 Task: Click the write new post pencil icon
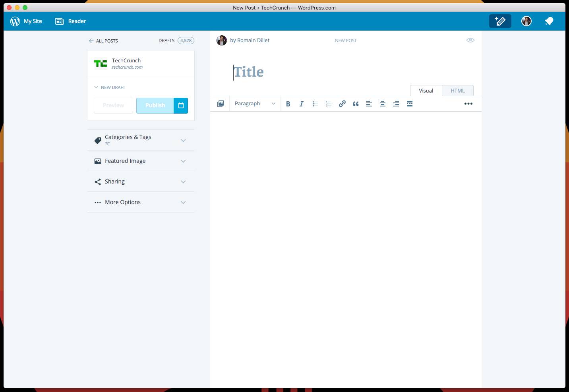click(500, 21)
